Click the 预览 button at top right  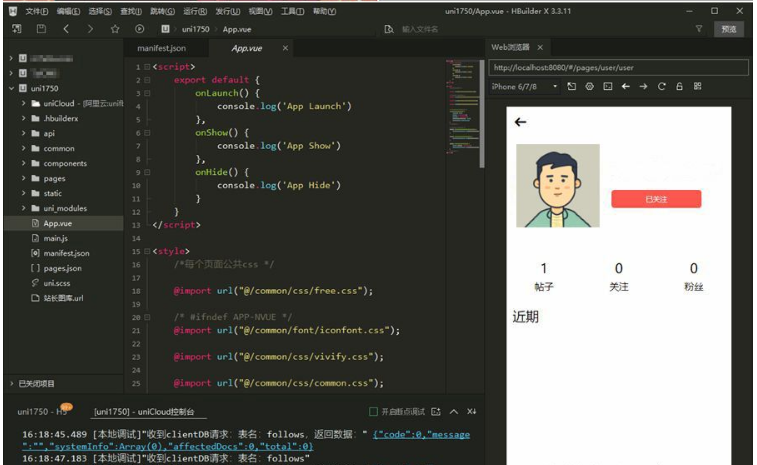[729, 29]
